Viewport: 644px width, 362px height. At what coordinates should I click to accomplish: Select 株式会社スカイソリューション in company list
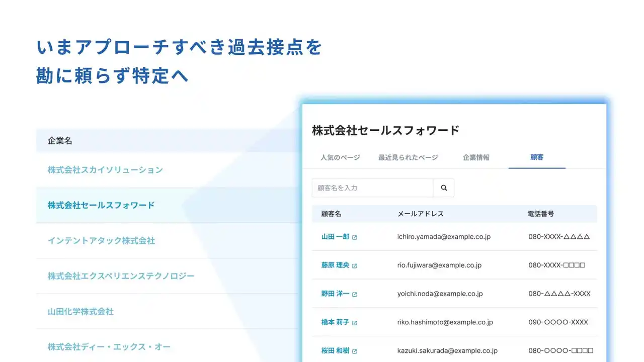click(105, 170)
